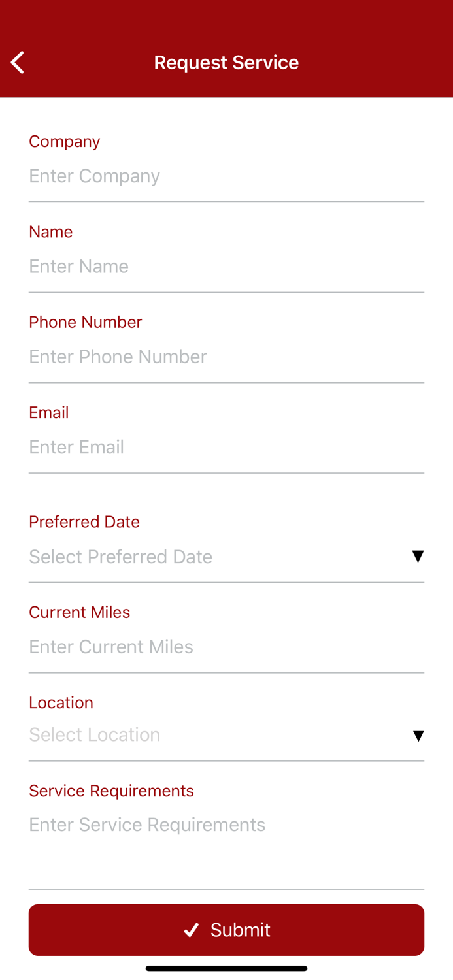Click the Company field label
Screen dimensions: 453x980
pos(65,142)
